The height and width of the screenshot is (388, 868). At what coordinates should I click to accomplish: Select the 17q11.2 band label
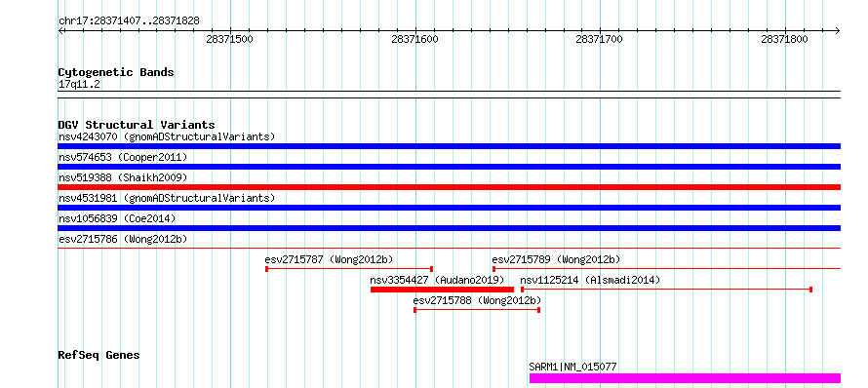point(79,85)
